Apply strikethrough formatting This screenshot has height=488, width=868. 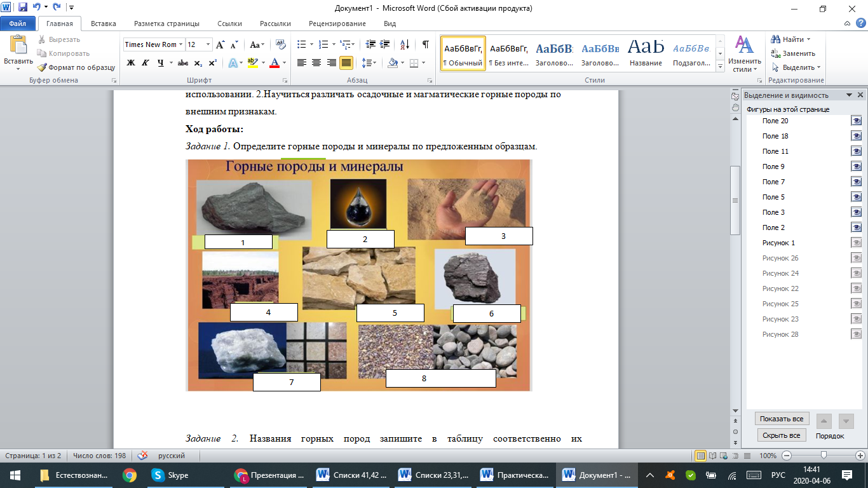click(x=183, y=62)
